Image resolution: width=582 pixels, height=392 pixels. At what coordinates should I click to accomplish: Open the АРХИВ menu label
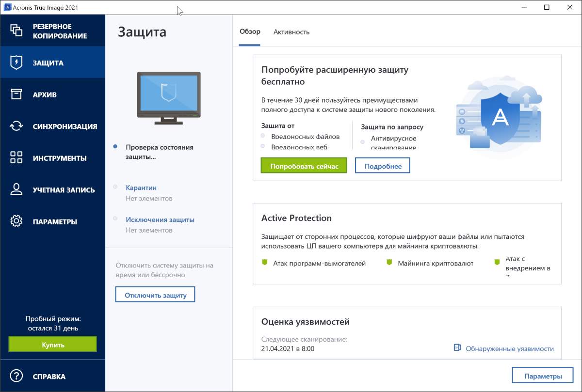45,94
